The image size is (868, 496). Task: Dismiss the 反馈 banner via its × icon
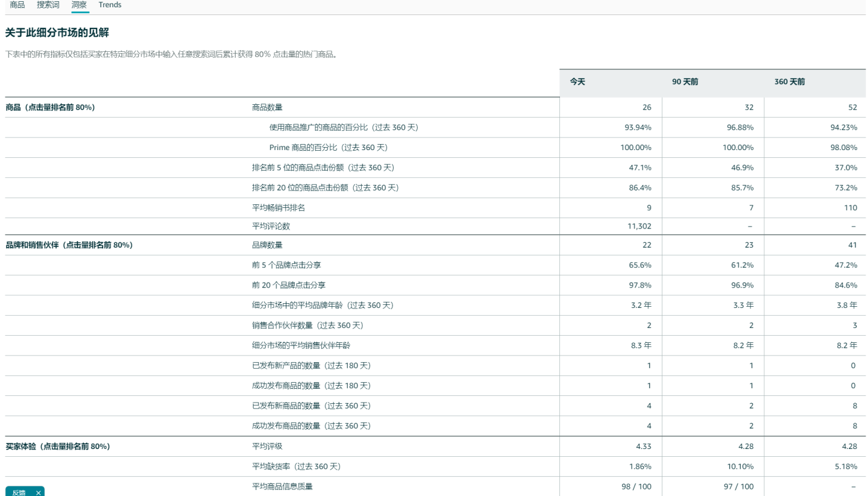click(37, 492)
